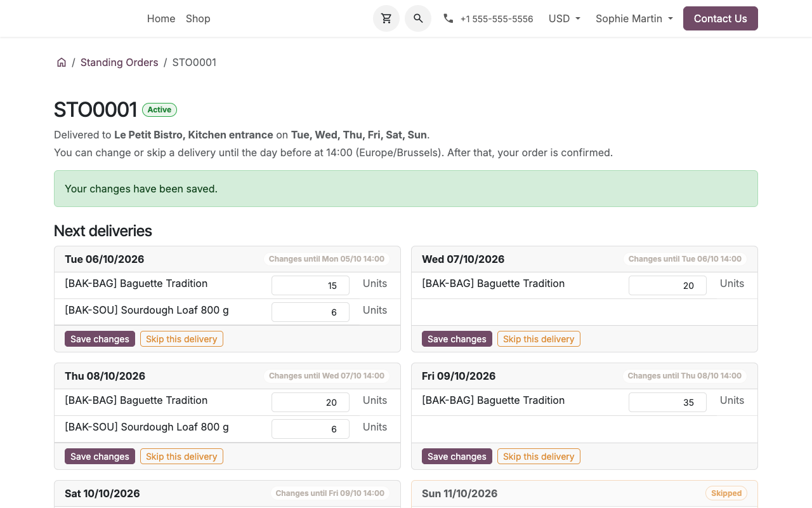Viewport: 812px width, 508px height.
Task: Edit Wednesday Baguette Tradition quantity field
Action: (x=667, y=286)
